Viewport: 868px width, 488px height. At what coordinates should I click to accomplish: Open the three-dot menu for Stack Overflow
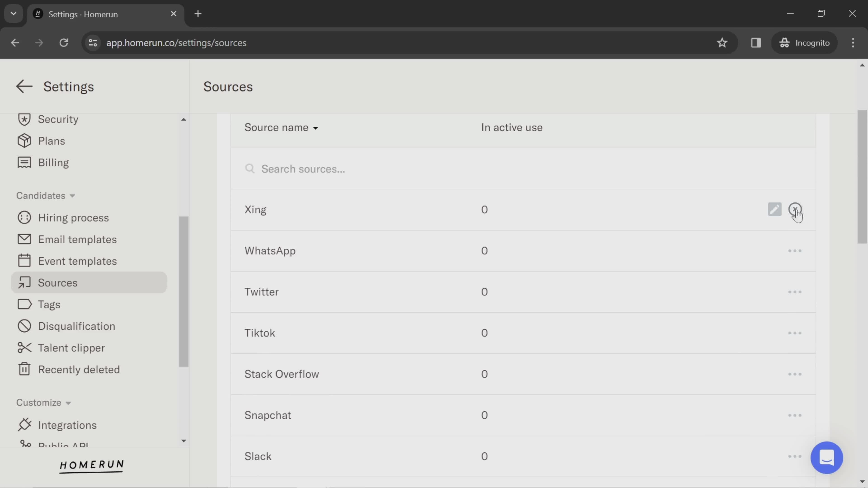[x=795, y=374]
